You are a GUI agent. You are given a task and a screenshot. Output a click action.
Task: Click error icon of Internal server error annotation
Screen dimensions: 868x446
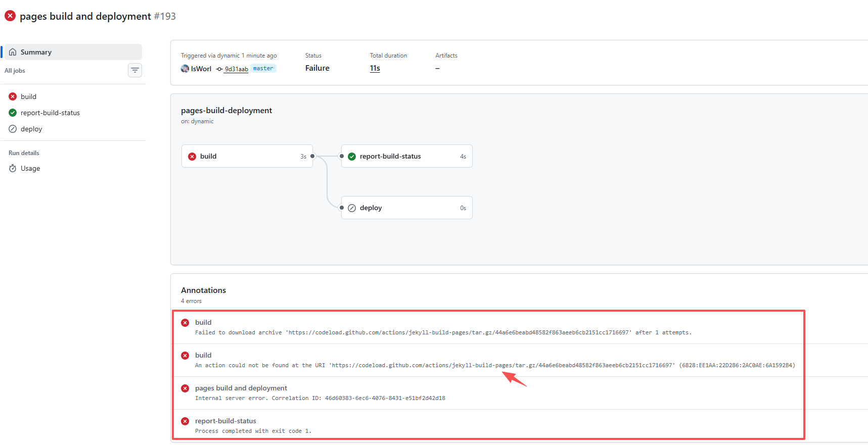tap(185, 388)
